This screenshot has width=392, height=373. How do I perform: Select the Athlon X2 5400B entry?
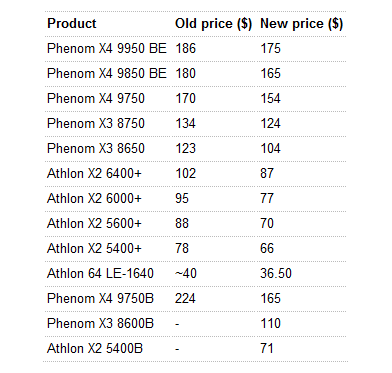[x=95, y=349]
